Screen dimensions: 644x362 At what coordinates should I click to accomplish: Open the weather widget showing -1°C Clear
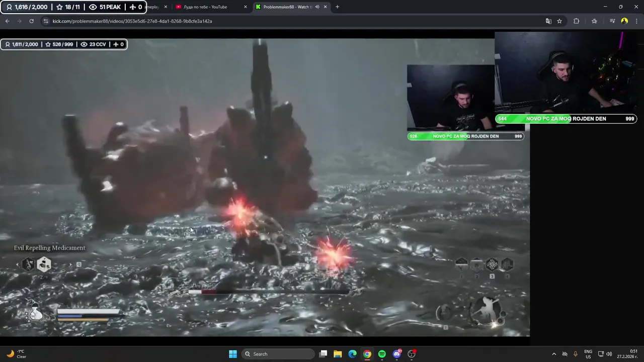[16, 354]
